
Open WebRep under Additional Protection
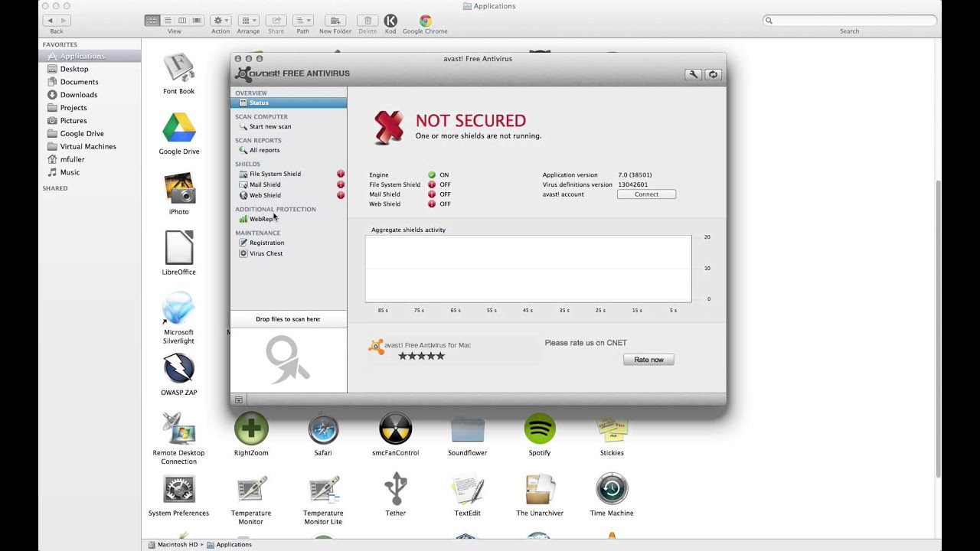pos(260,219)
